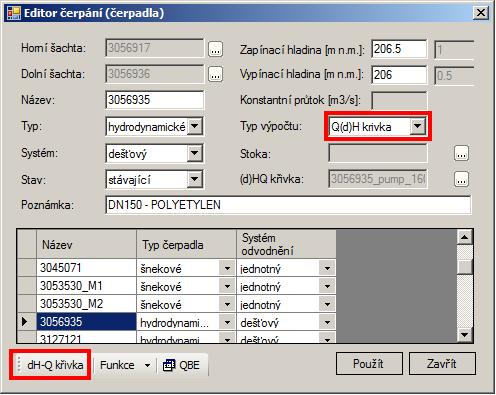Viewport: 496px width, 395px height.
Task: Select table cell 3127121
Action: click(x=86, y=337)
